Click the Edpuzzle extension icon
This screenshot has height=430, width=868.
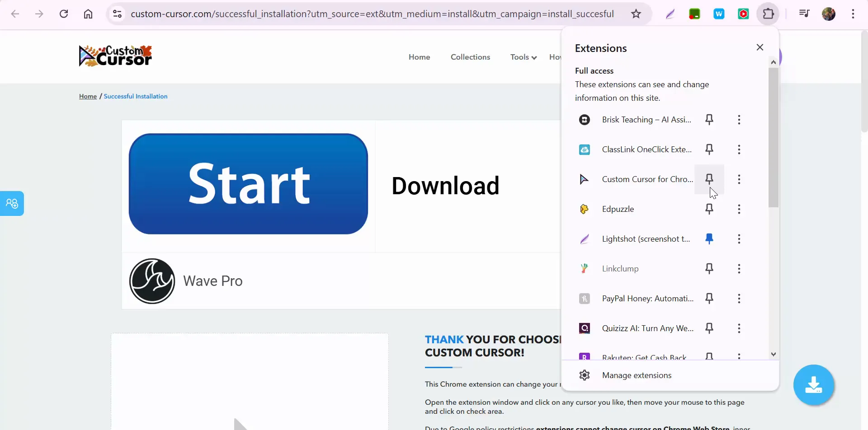point(585,209)
